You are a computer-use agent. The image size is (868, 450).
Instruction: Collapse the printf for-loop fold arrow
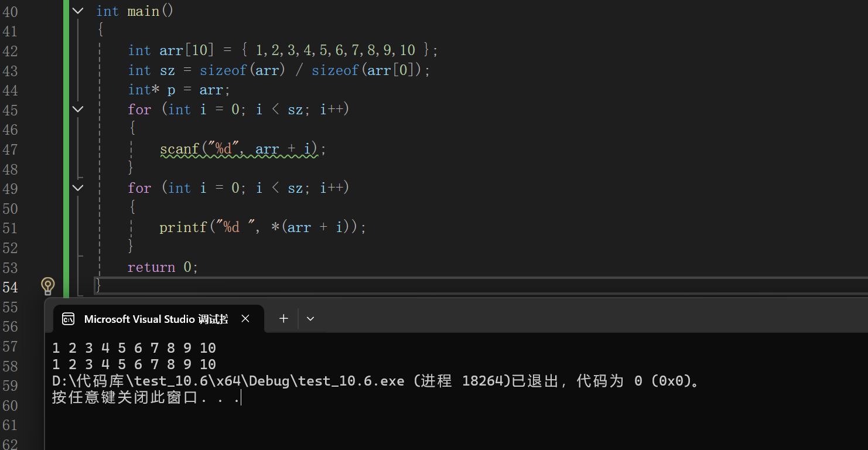[x=78, y=187]
